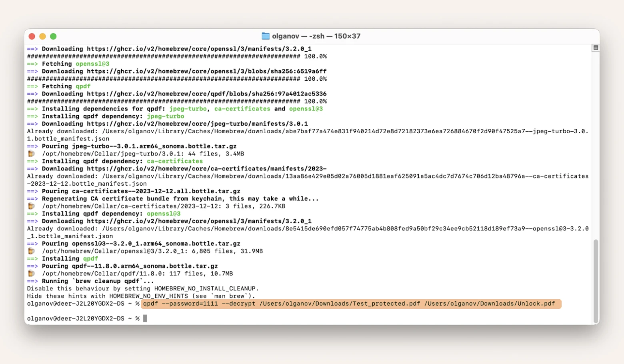Toggle full screen with the green window button

(x=53, y=36)
